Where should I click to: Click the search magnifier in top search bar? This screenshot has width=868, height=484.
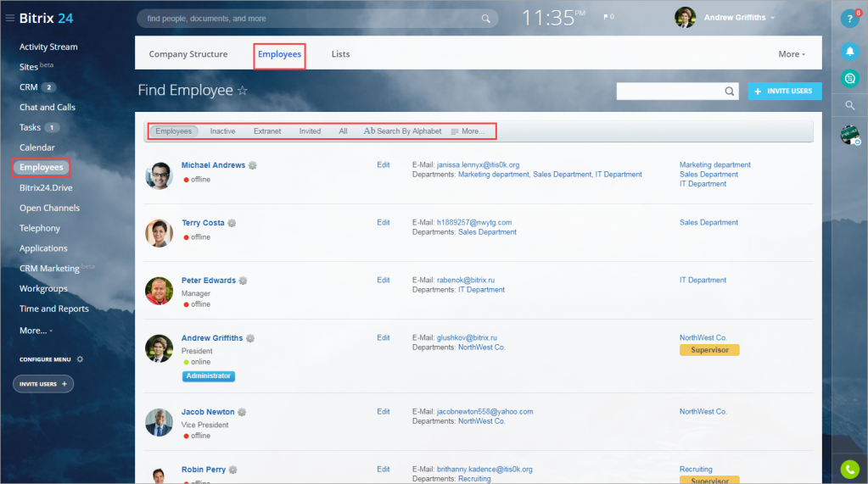(485, 19)
